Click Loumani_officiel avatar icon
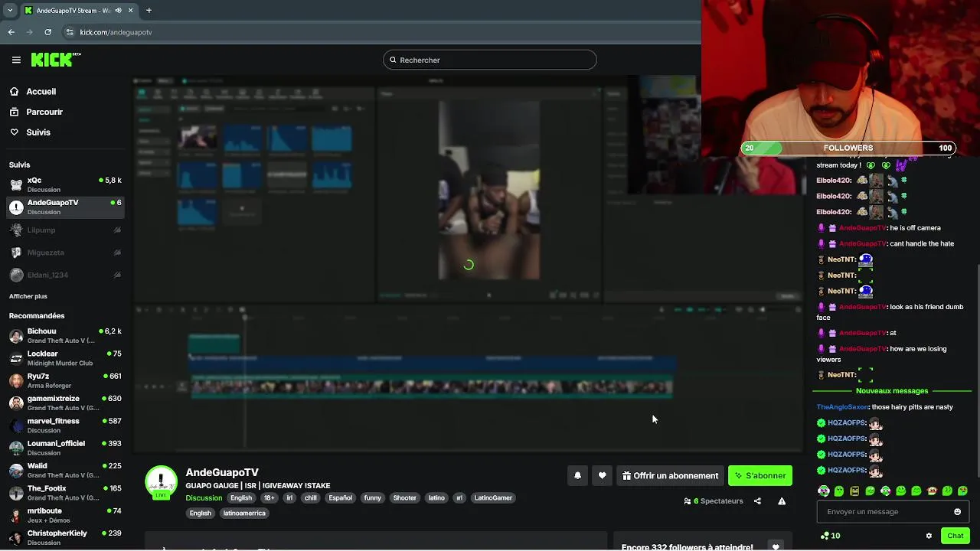Viewport: 980px width, 551px height. tap(16, 448)
